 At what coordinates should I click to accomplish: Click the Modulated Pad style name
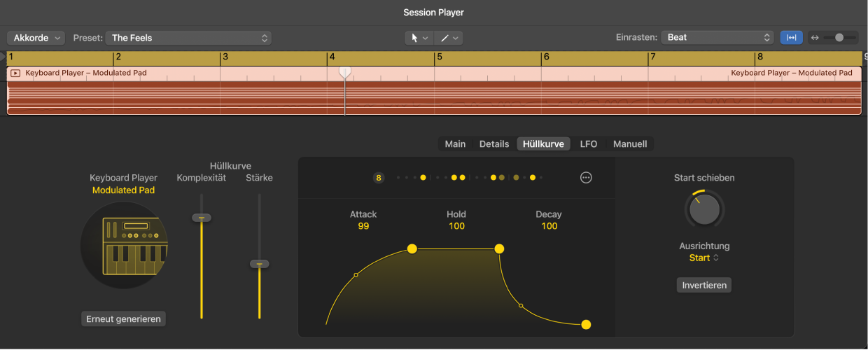click(124, 190)
